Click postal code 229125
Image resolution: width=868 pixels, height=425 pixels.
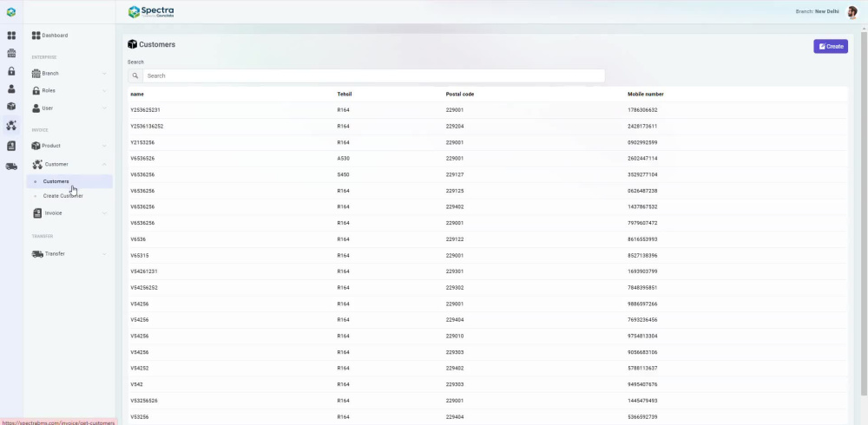455,191
